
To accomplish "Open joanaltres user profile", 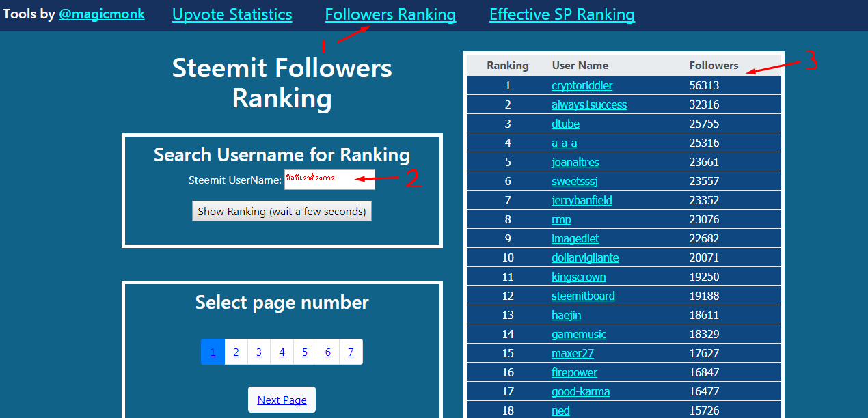I will [x=575, y=162].
